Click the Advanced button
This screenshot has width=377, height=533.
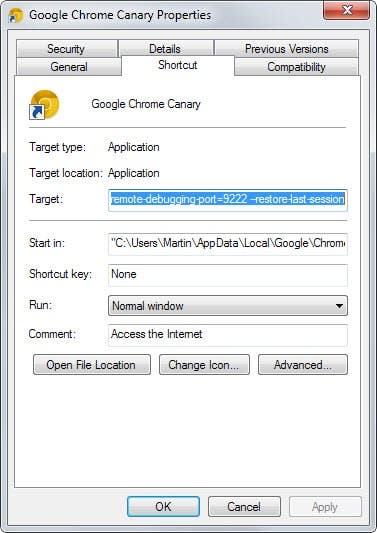pos(303,365)
